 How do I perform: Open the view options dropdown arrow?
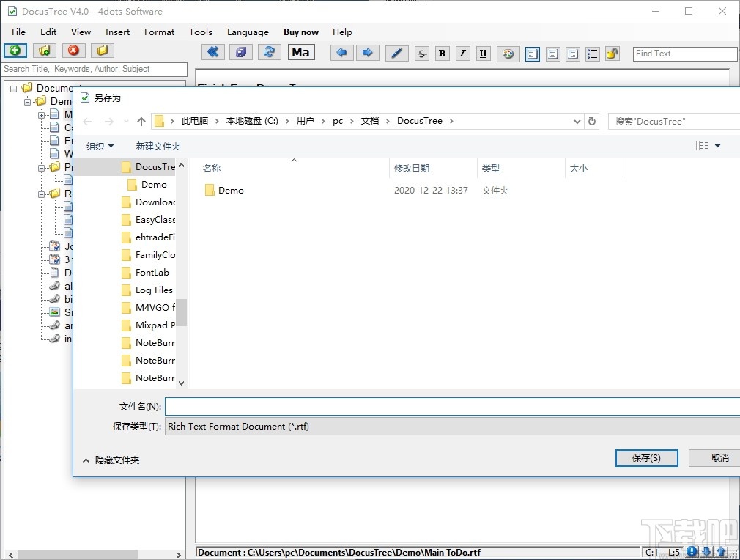point(717,146)
